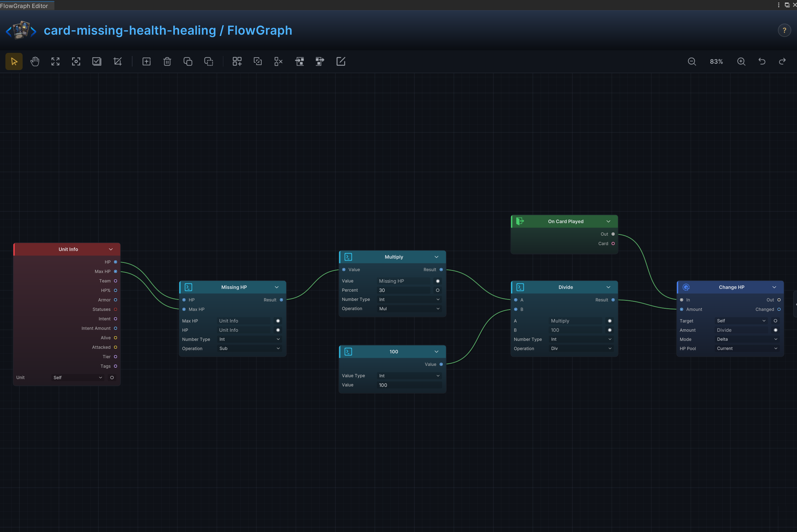Click the Alive output port on Unit Info

115,338
